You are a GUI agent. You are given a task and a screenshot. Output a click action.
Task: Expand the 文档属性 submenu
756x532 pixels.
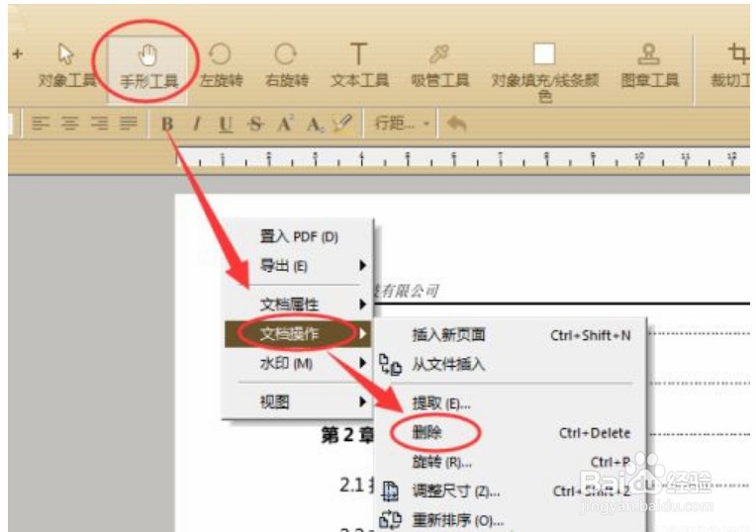(x=298, y=305)
